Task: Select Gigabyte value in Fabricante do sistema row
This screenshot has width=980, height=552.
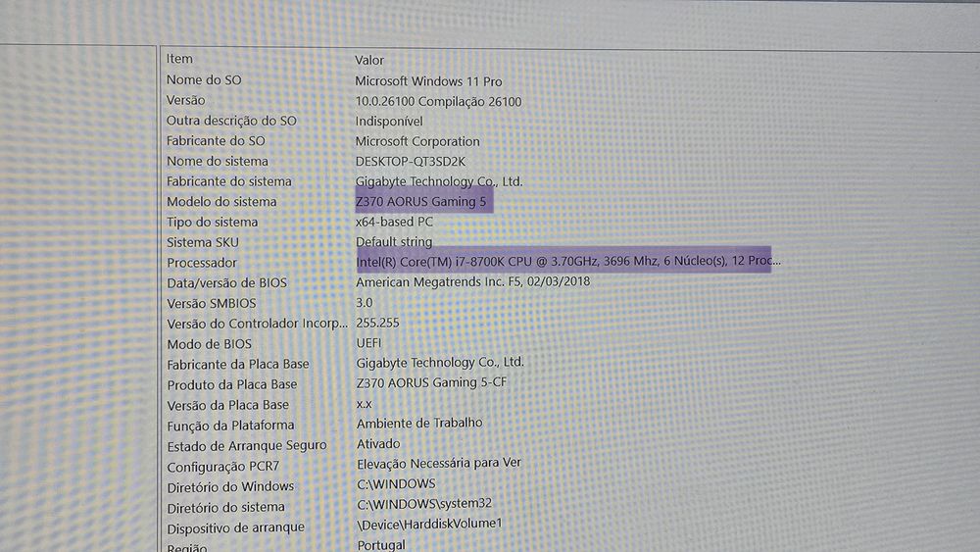Action: pos(439,181)
